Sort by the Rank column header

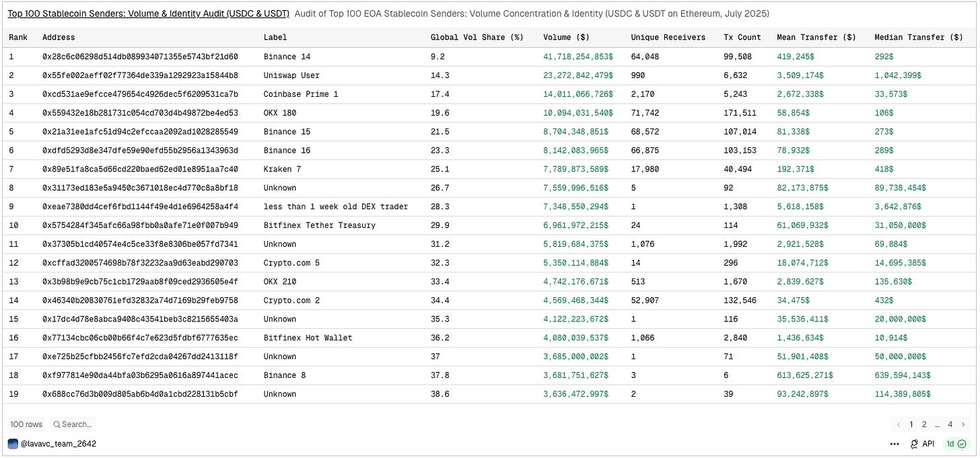(18, 38)
